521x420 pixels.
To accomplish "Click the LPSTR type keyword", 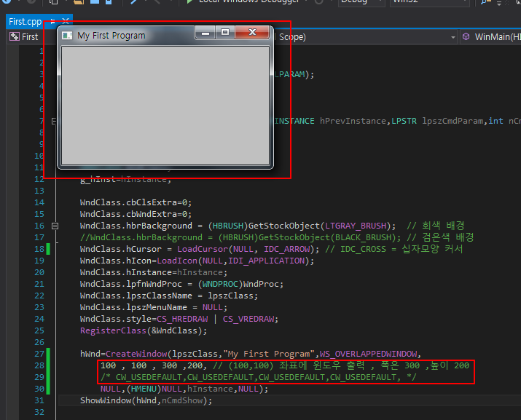I will pyautogui.click(x=404, y=121).
